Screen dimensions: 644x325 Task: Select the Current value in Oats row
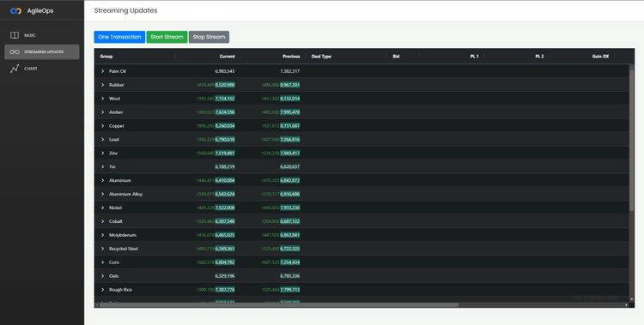[x=225, y=276]
